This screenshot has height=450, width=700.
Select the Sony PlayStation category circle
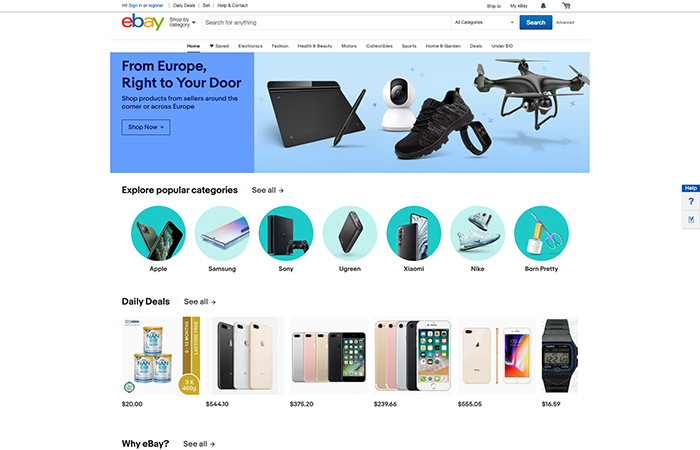coord(286,233)
